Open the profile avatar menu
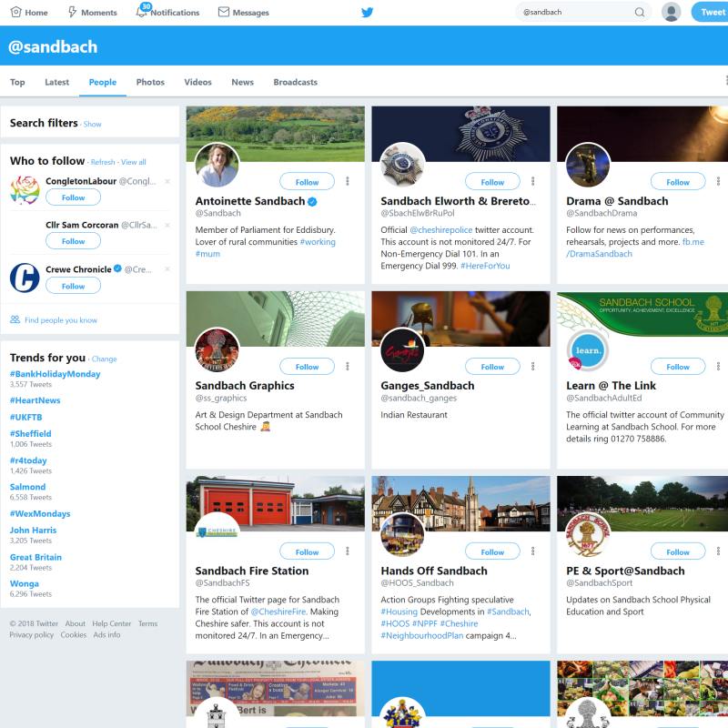The width and height of the screenshot is (728, 728). tap(671, 12)
